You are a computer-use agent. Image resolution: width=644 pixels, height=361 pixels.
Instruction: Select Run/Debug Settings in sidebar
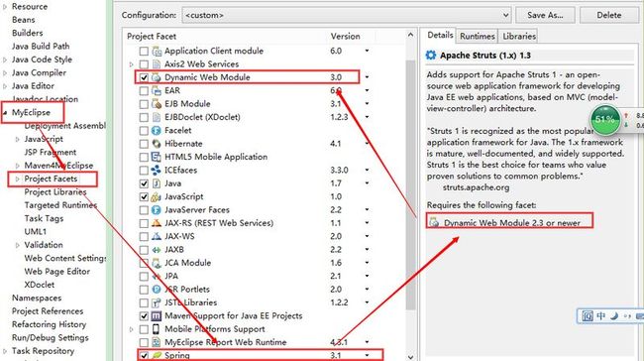(x=51, y=337)
